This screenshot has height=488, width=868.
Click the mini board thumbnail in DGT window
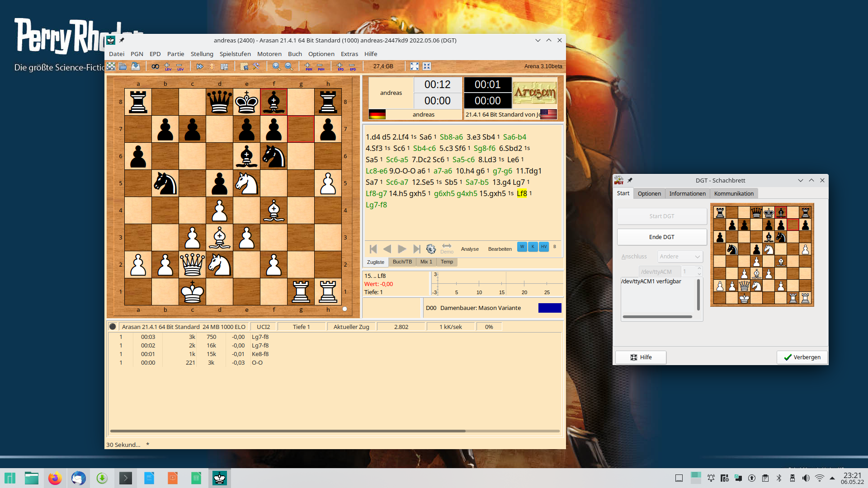[x=762, y=255]
